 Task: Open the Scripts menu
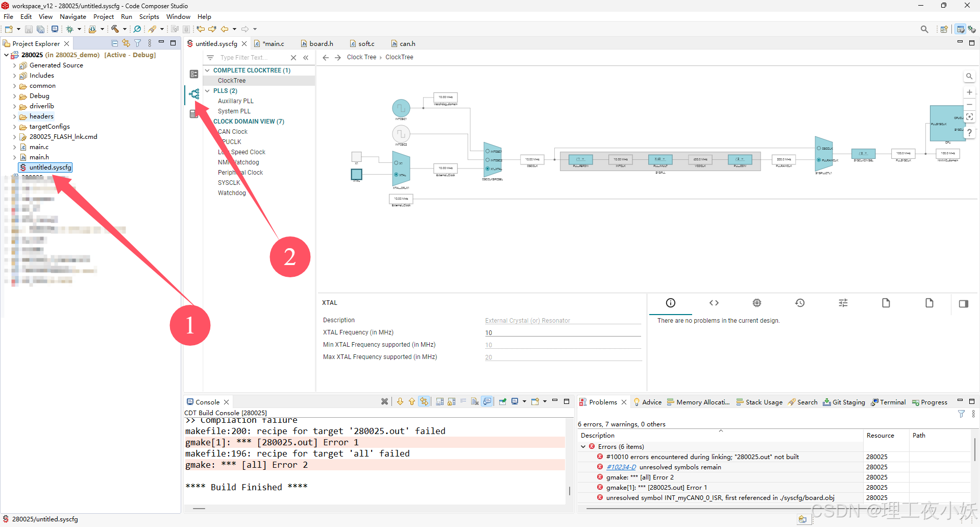149,17
